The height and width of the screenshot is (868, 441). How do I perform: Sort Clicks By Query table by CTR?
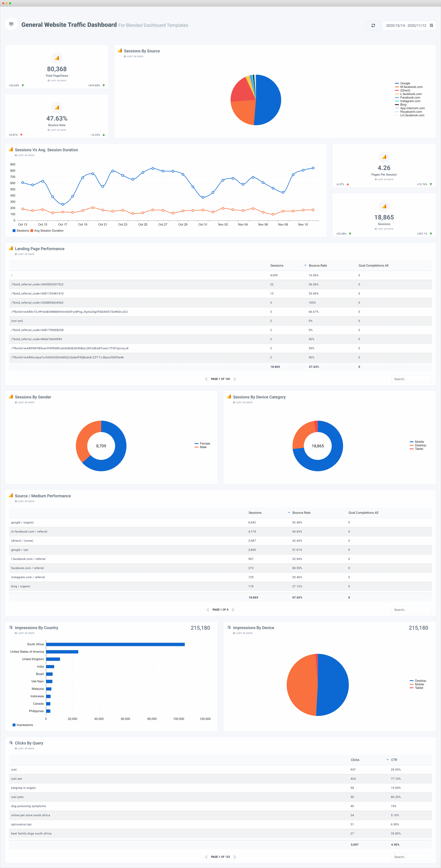click(x=394, y=760)
